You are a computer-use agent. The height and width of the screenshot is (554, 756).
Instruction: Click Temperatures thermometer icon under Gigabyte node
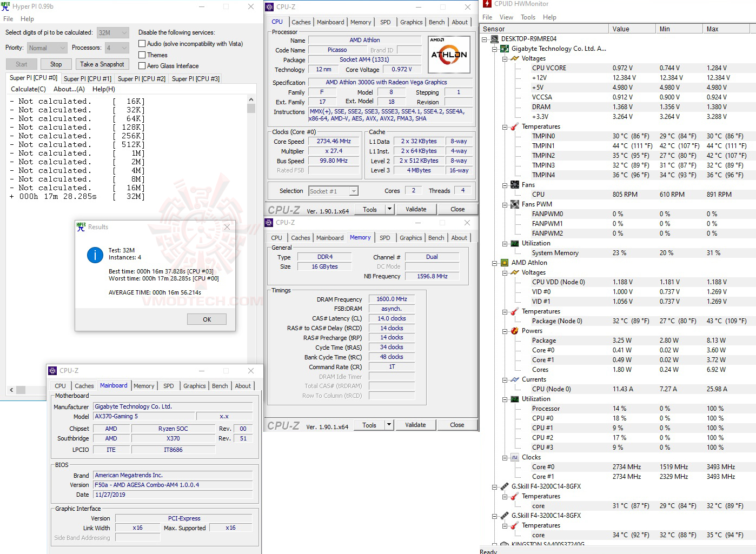click(515, 126)
